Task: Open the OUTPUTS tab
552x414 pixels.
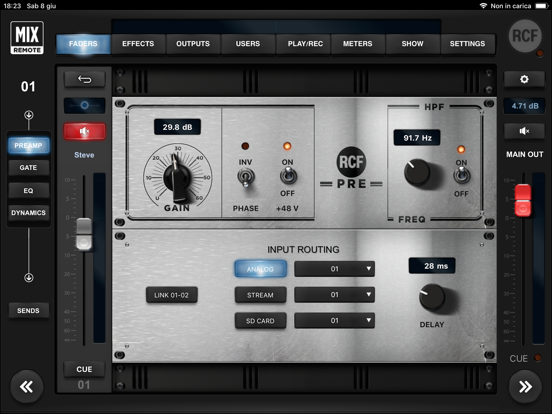Action: pos(193,44)
